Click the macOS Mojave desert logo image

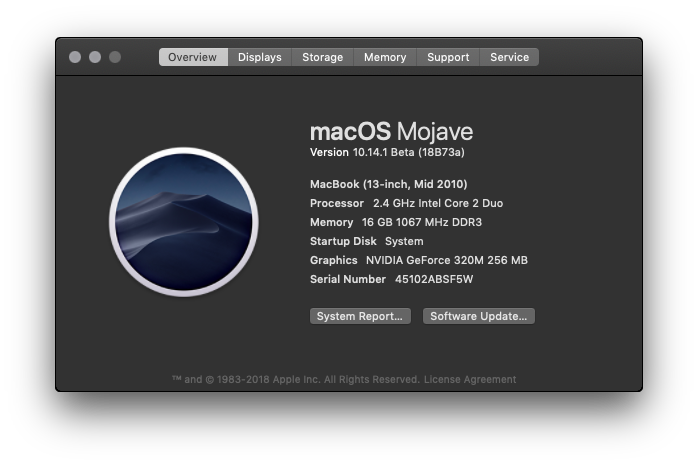click(x=184, y=222)
